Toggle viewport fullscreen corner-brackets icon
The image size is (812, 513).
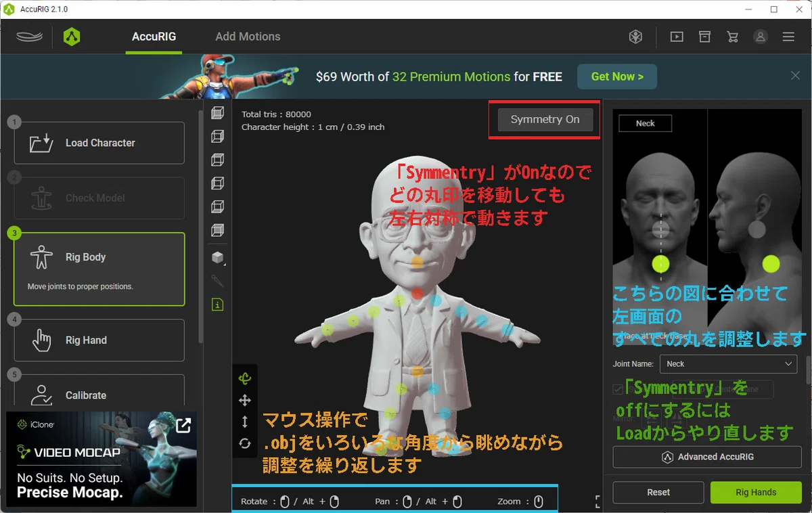coord(598,501)
